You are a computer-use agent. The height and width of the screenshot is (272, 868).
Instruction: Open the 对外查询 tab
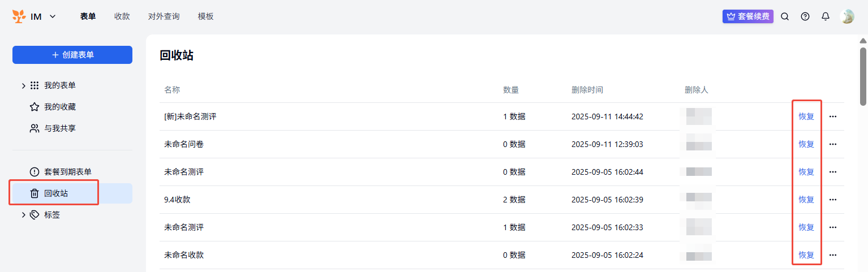tap(164, 16)
